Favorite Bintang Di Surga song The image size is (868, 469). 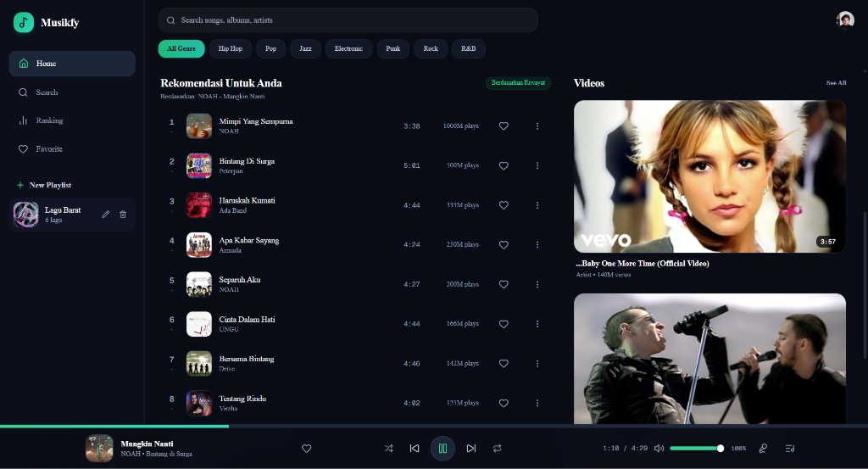point(504,165)
